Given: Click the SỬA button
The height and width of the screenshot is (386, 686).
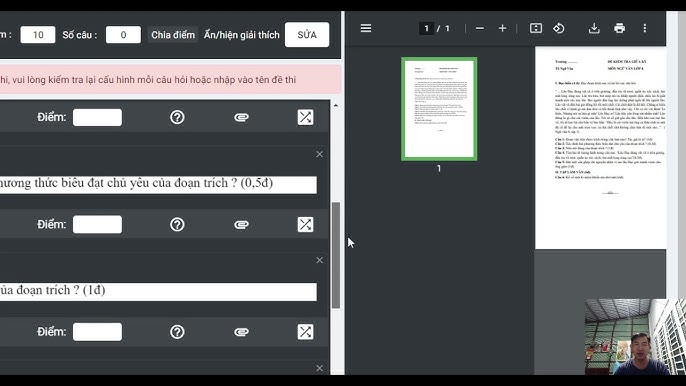Looking at the screenshot, I should coord(307,35).
